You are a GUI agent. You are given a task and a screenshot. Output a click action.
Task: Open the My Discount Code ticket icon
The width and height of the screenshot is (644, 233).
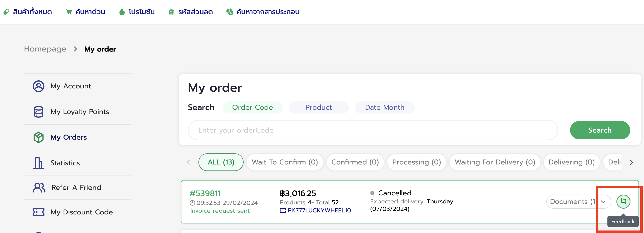tap(39, 212)
